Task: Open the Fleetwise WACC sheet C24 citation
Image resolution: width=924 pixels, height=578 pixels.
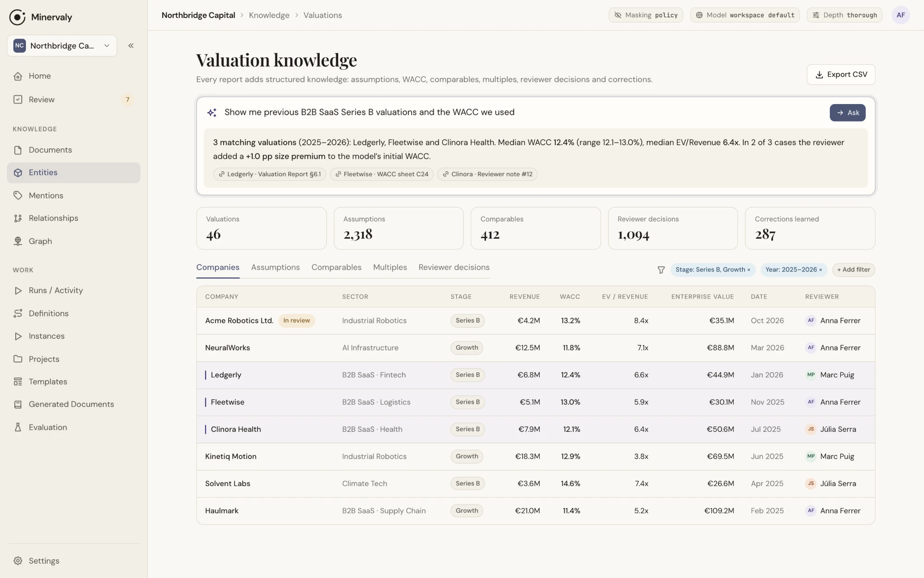Action: [382, 174]
